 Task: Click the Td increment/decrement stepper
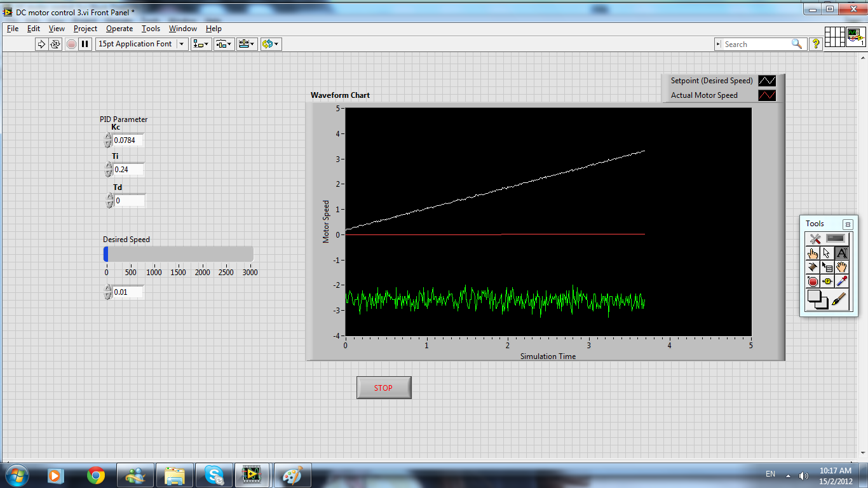point(109,200)
